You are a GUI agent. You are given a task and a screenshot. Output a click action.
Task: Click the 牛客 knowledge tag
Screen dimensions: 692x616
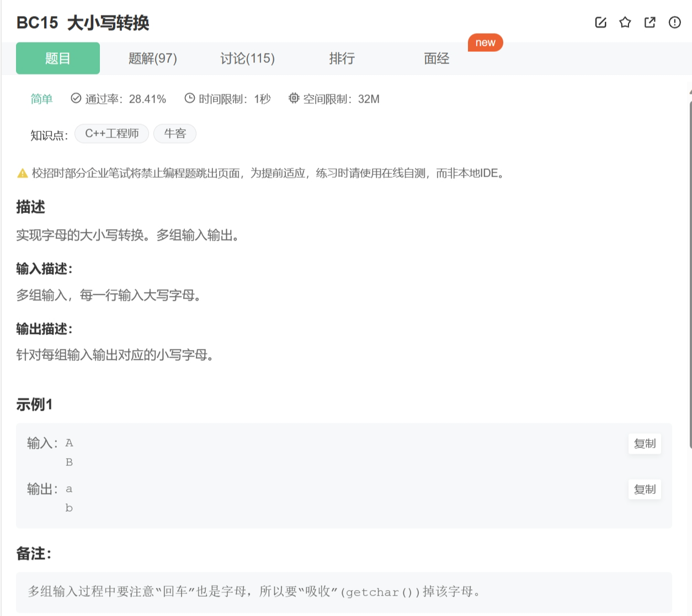175,133
